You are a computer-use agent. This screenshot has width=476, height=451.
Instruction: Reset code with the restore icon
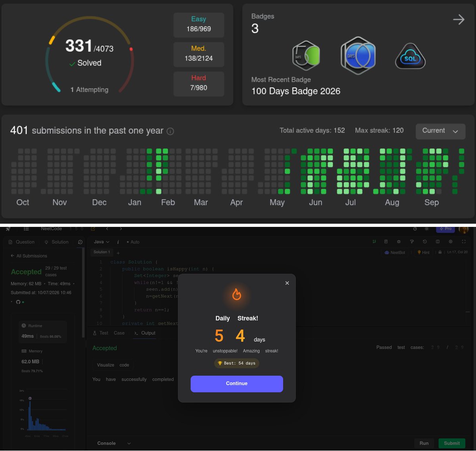click(x=425, y=242)
